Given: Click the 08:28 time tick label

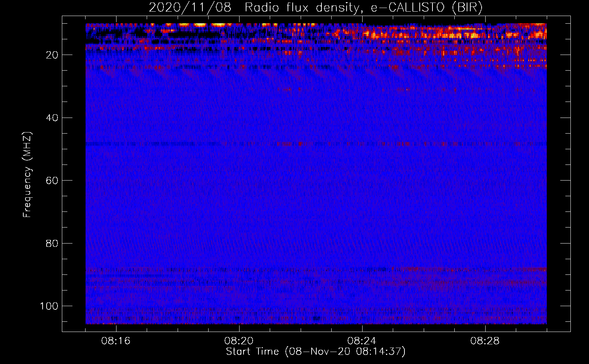Looking at the screenshot, I should point(485,341).
